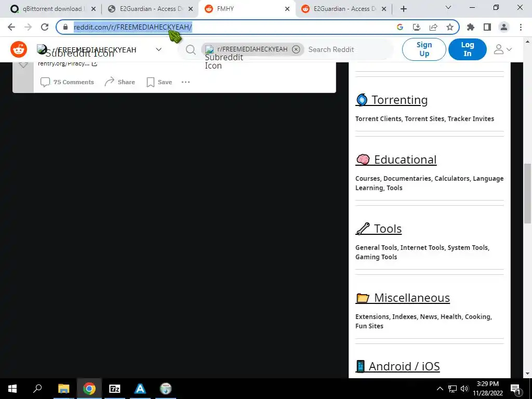Click the page vertical scrollbar thumb

click(528, 193)
